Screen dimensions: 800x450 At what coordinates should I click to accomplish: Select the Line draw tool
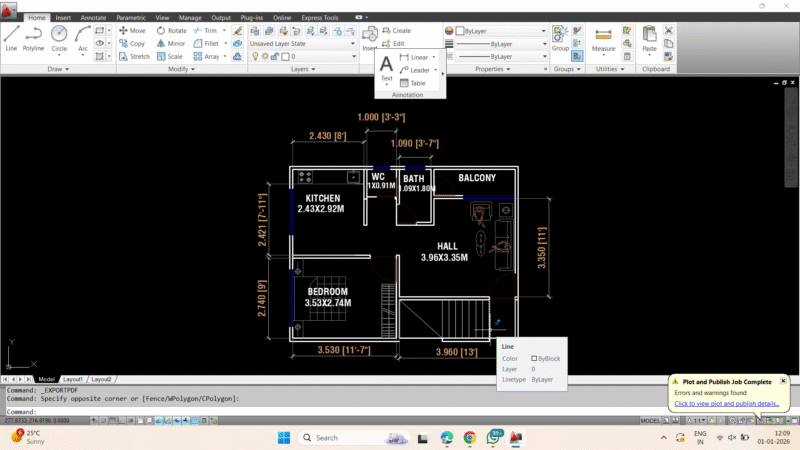11,38
